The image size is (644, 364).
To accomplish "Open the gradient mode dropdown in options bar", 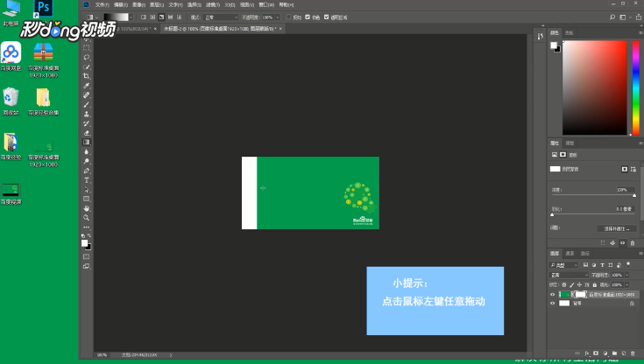I will 221,17.
